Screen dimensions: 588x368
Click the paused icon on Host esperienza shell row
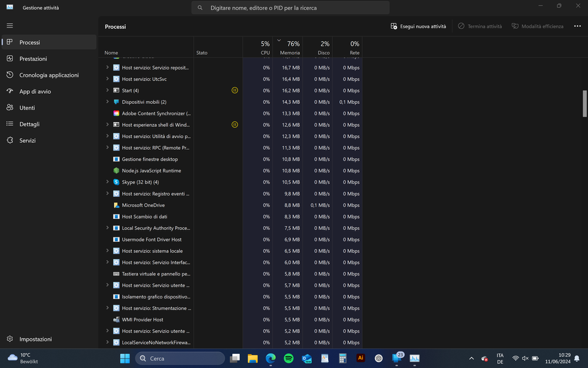tap(234, 124)
